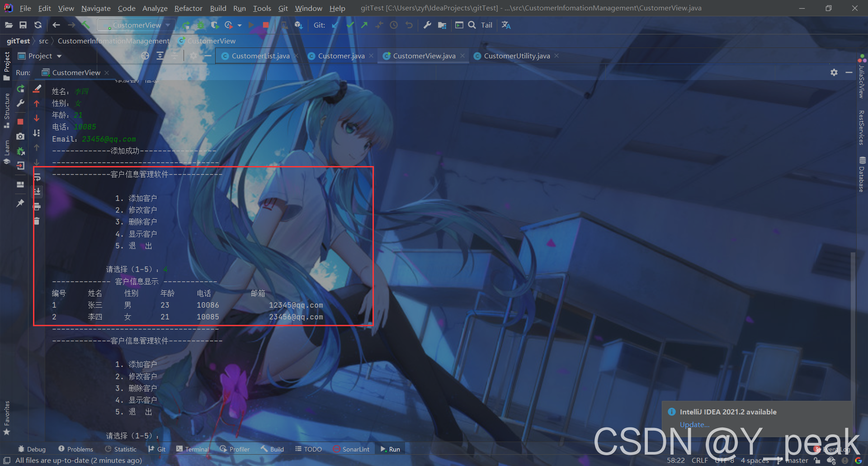Stop the process in Run panel
The width and height of the screenshot is (868, 466).
pyautogui.click(x=20, y=121)
